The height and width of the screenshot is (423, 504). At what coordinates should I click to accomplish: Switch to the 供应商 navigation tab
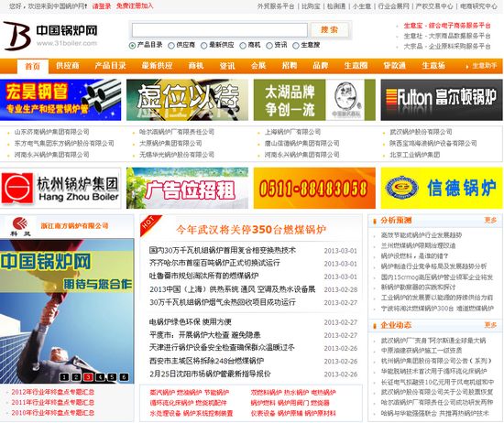pos(68,66)
